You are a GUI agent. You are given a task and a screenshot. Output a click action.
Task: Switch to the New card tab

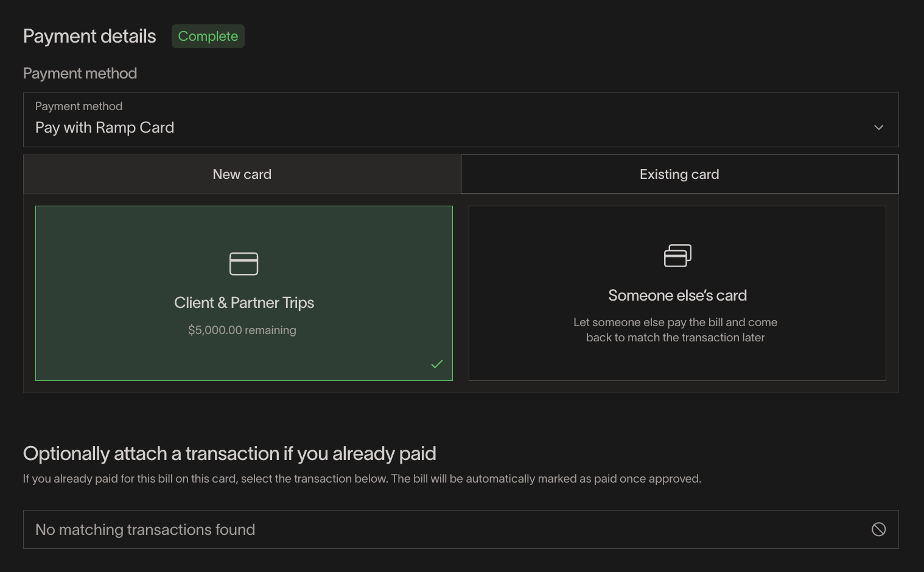(242, 174)
